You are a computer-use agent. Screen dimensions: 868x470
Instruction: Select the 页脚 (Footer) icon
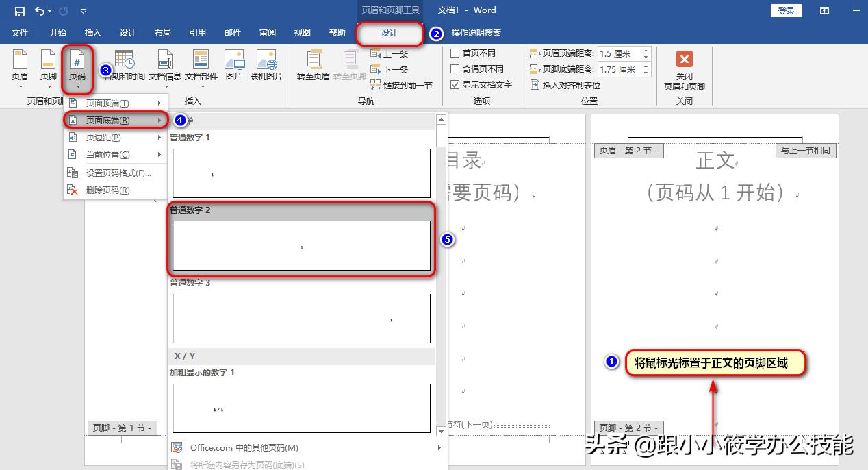47,66
